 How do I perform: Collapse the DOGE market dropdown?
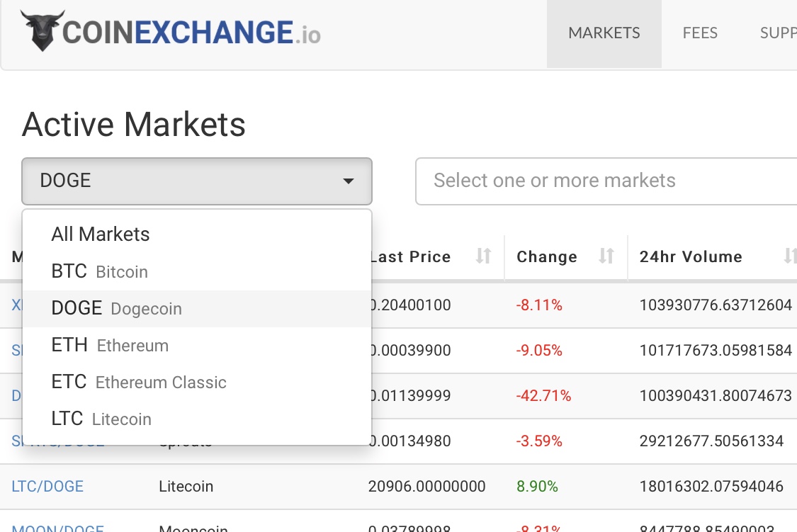pos(197,181)
